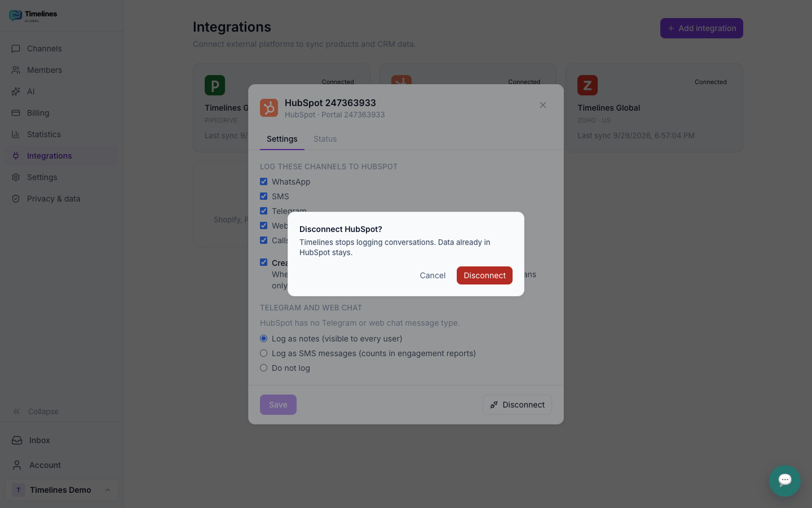
Task: Click the Add integration button
Action: [701, 28]
